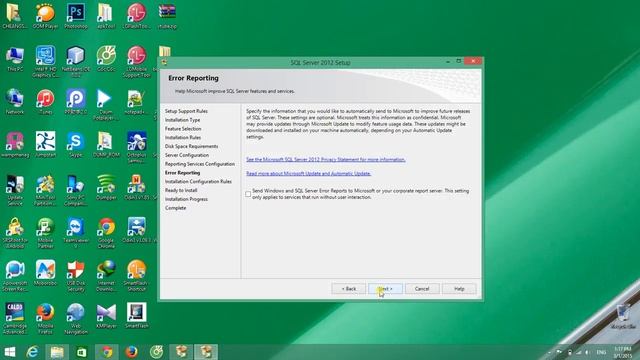Select the KMPlayer desktop icon
640x360 pixels.
pyautogui.click(x=106, y=316)
